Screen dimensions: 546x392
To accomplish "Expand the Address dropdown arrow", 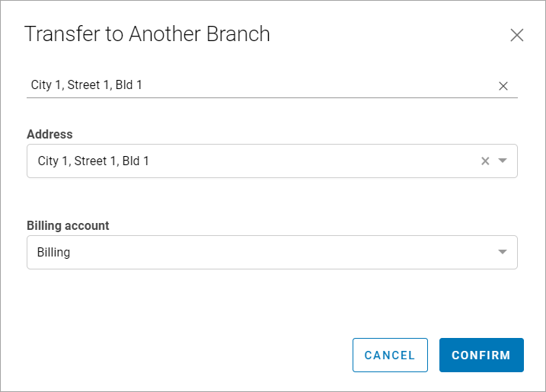I will point(503,161).
